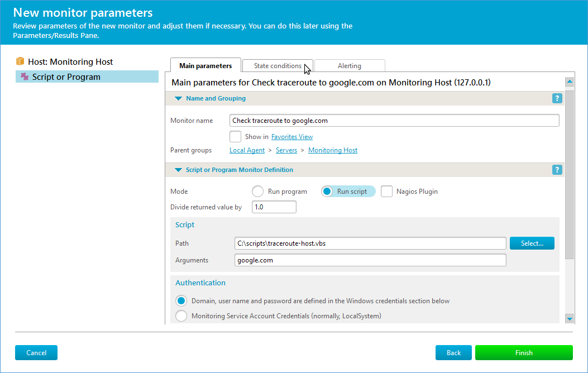Open the Servers parent group link

pyautogui.click(x=286, y=150)
